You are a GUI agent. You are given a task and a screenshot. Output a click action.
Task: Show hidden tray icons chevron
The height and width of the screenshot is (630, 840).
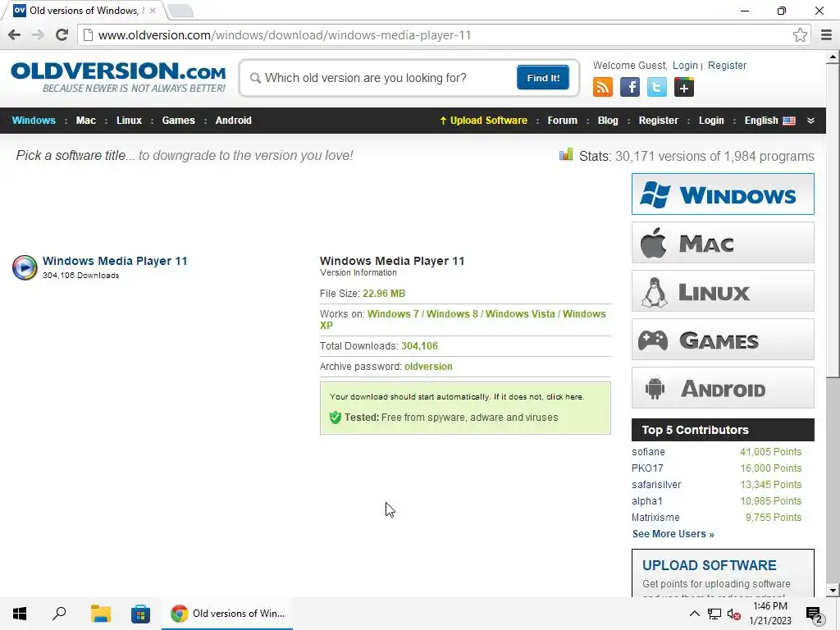(694, 614)
